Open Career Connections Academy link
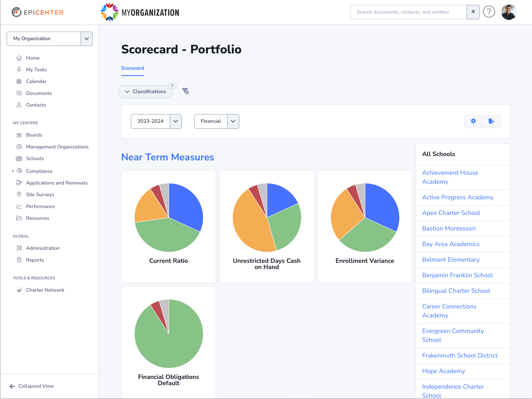The width and height of the screenshot is (532, 399). point(449,311)
